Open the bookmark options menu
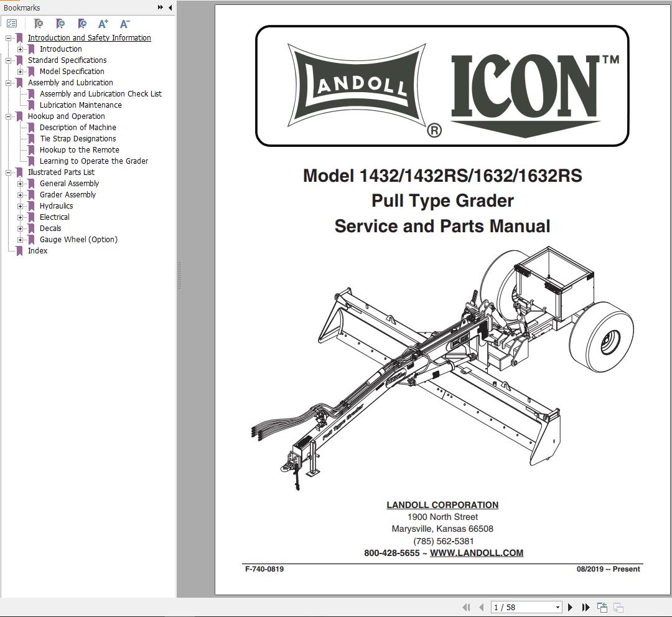Viewport: 672px width, 617px height. [11, 24]
